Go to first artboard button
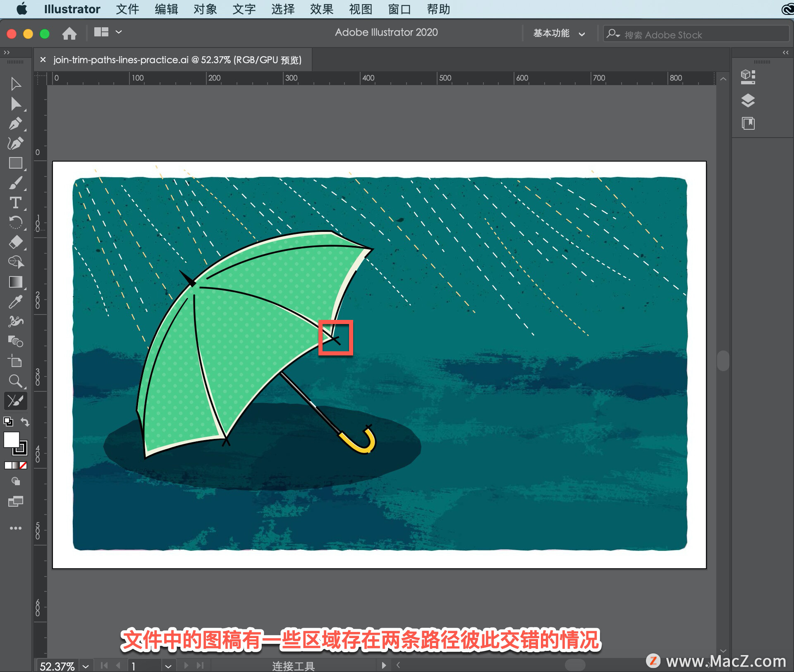The image size is (794, 672). [x=104, y=665]
